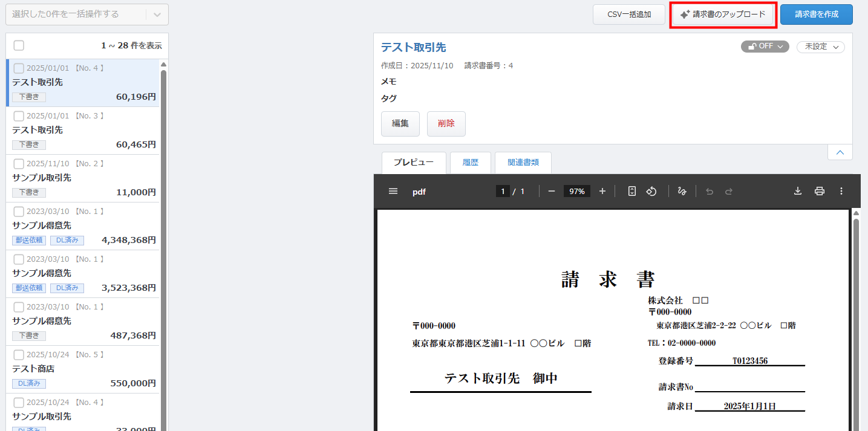Download the invoice PDF
The image size is (868, 431).
click(x=798, y=191)
